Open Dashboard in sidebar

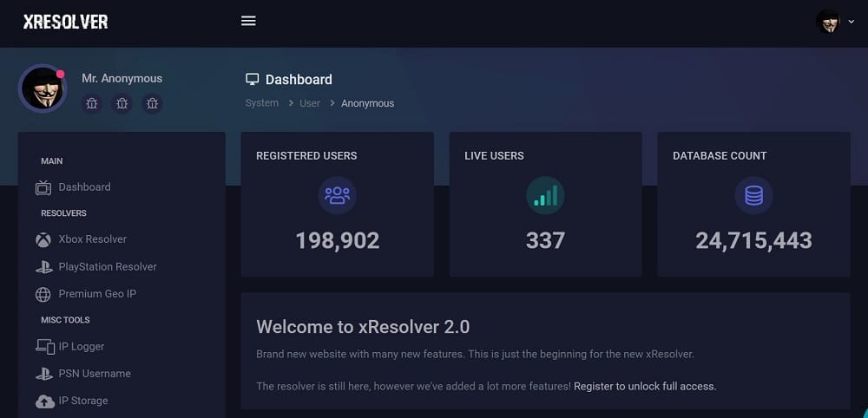85,187
